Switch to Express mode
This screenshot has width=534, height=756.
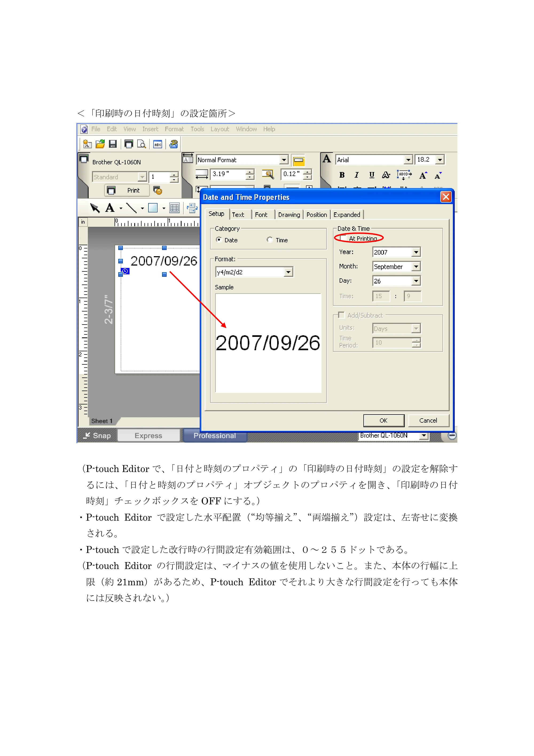coord(148,436)
